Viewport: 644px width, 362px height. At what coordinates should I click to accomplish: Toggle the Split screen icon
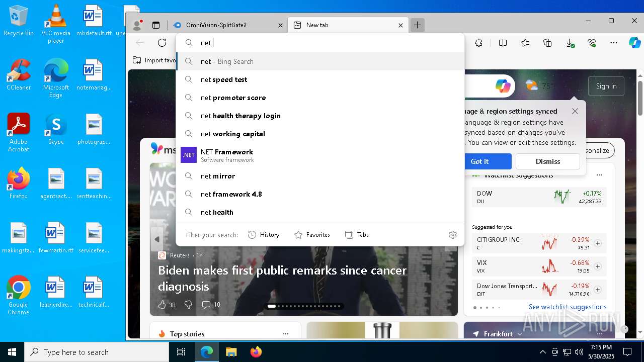pos(503,43)
